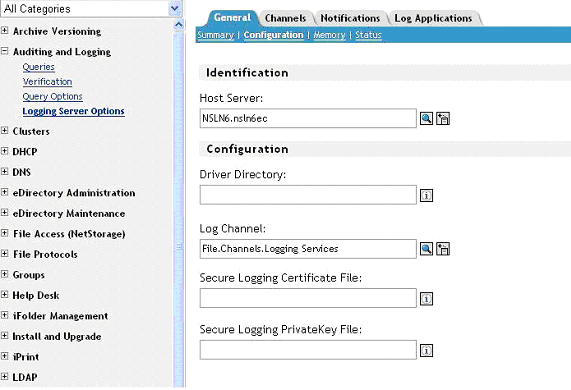The image size is (571, 390).
Task: Open Query Options link
Action: 52,96
